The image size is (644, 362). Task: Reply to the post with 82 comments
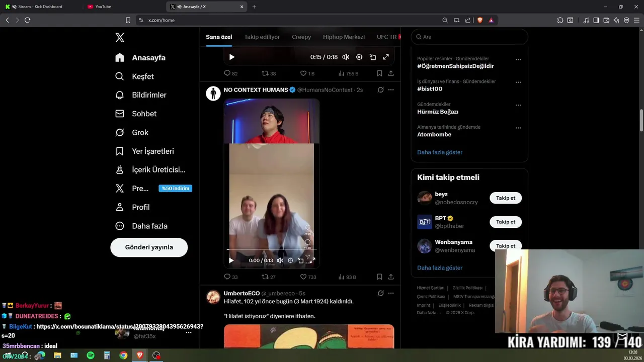tap(230, 73)
